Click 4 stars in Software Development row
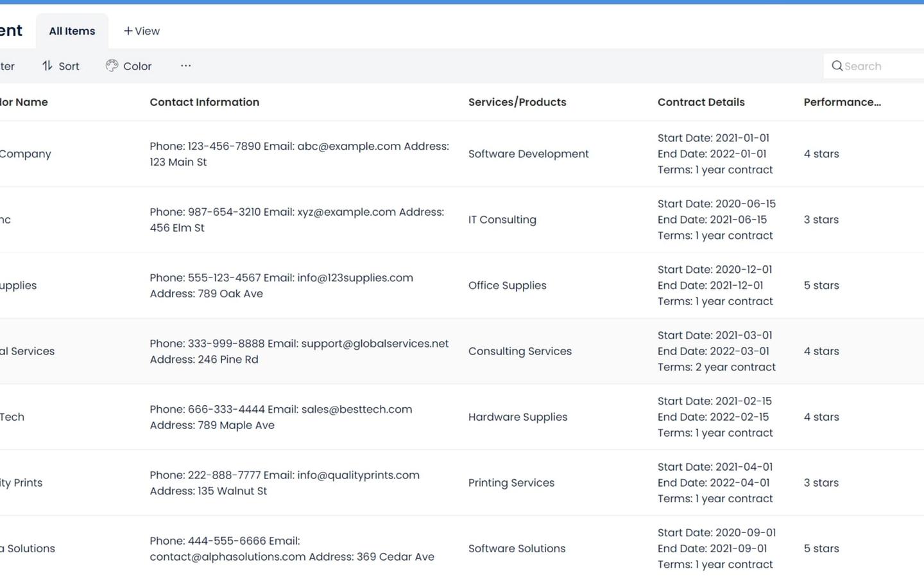Screen dimensions: 924x578 821,154
